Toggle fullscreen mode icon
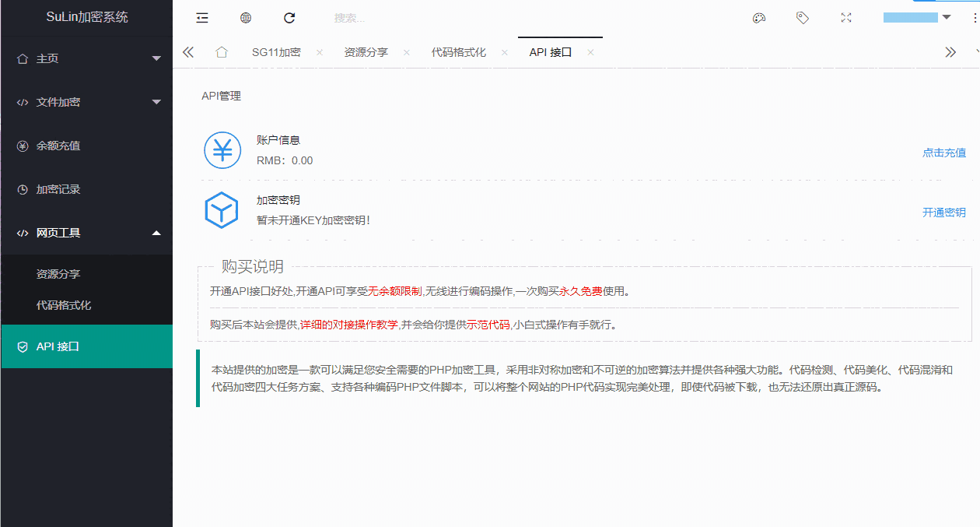Viewport: 980px width, 527px height. coord(846,18)
